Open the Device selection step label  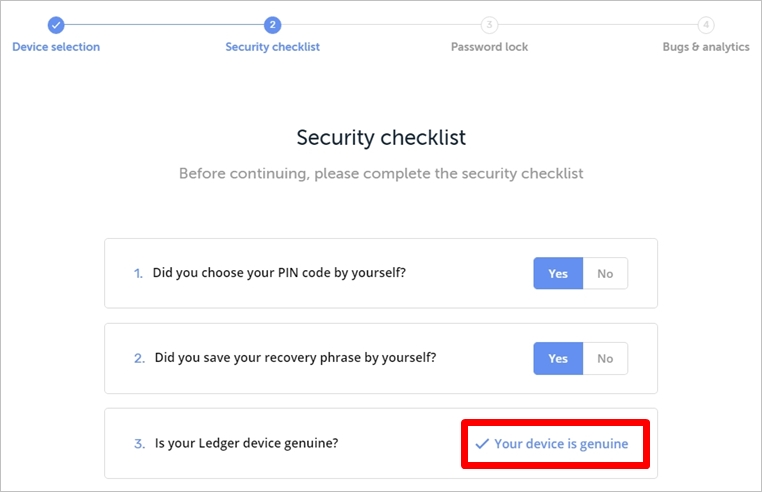coord(56,47)
